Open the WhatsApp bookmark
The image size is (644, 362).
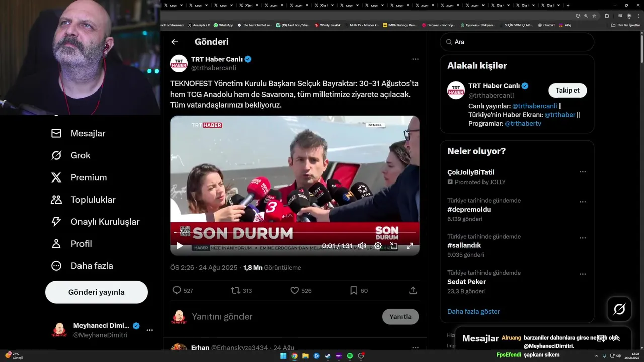click(x=223, y=25)
